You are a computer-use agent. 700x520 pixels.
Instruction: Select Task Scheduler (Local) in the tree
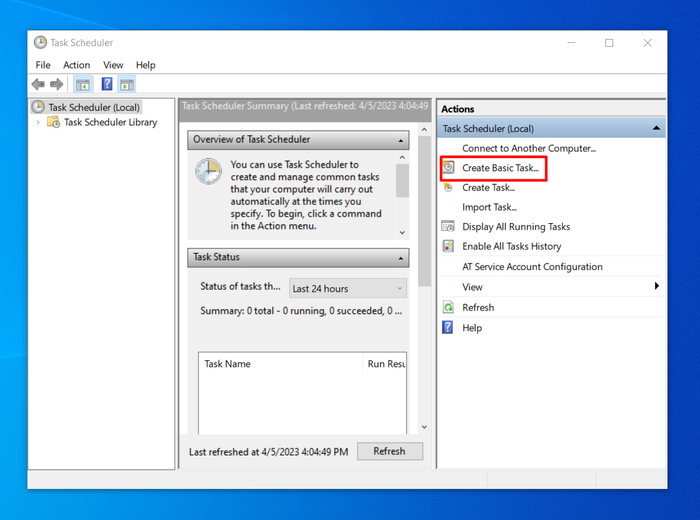tap(94, 107)
